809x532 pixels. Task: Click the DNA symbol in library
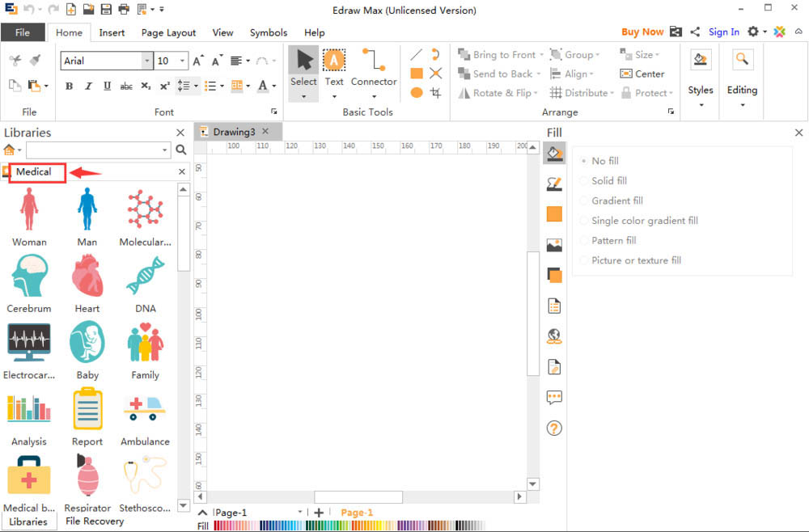pos(145,277)
